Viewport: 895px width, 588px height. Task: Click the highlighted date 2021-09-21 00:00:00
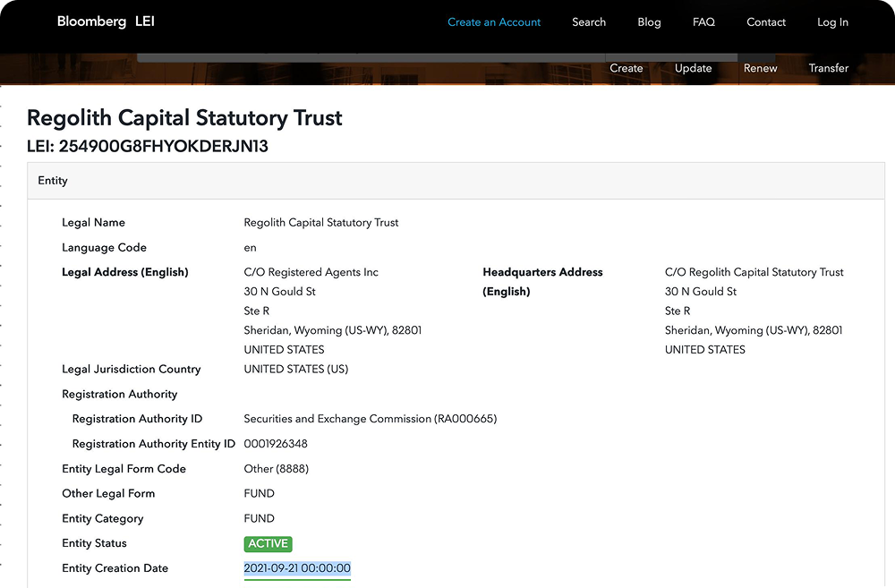[x=297, y=568]
